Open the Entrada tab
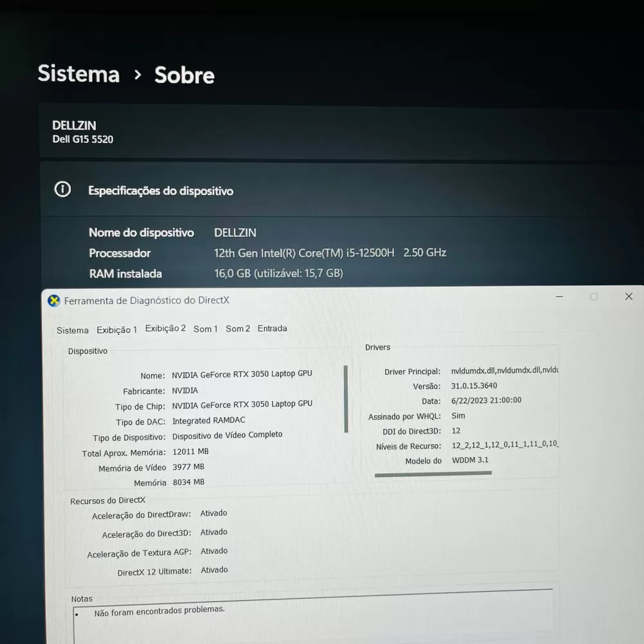This screenshot has width=644, height=644. (x=272, y=328)
